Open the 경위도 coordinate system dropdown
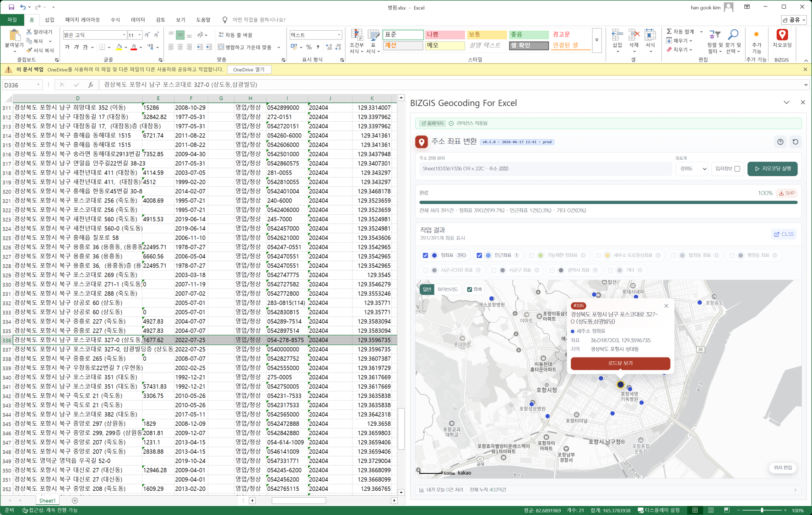Viewport: 812px width, 515px height. pos(692,169)
